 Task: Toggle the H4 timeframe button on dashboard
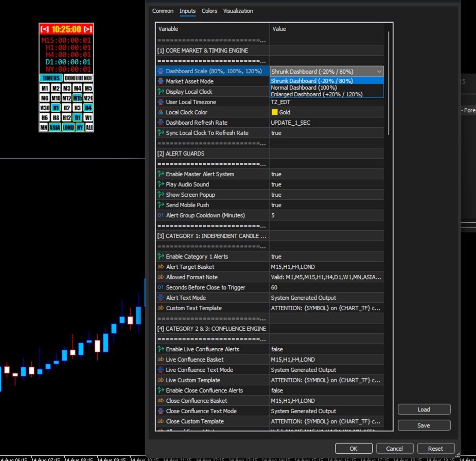[89, 108]
